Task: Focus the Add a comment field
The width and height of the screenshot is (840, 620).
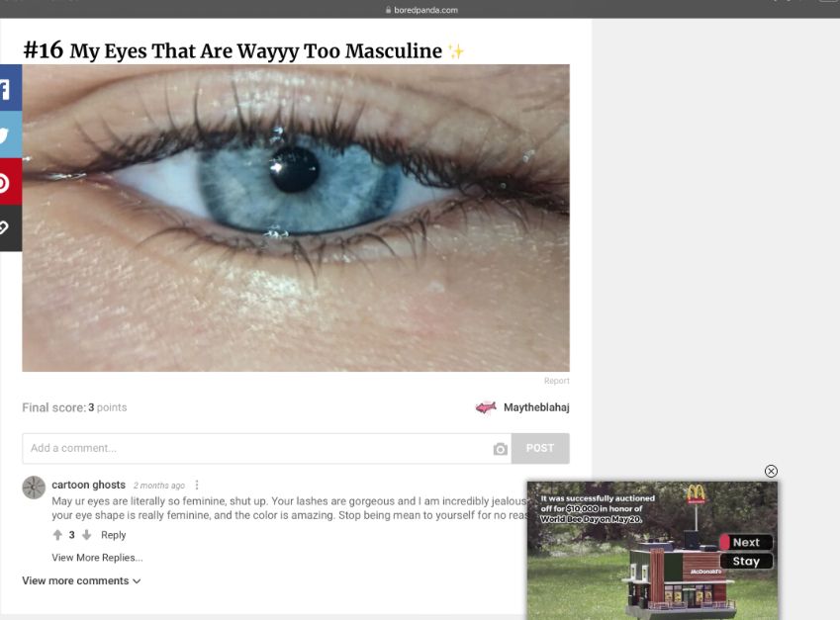Action: (257, 449)
